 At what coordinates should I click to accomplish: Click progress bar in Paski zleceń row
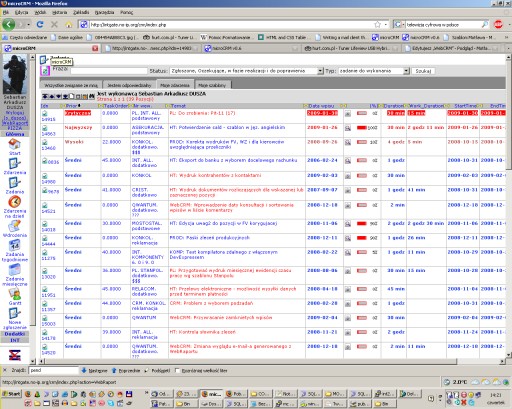coord(362,238)
